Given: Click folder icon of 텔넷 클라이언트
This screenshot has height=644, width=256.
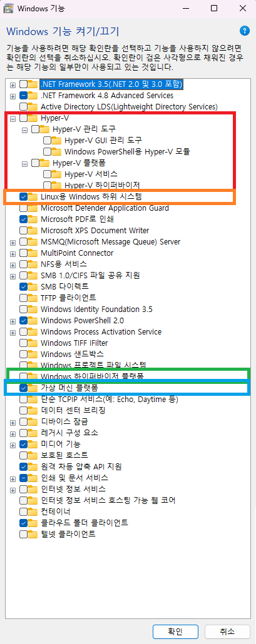Looking at the screenshot, I should [x=33, y=535].
